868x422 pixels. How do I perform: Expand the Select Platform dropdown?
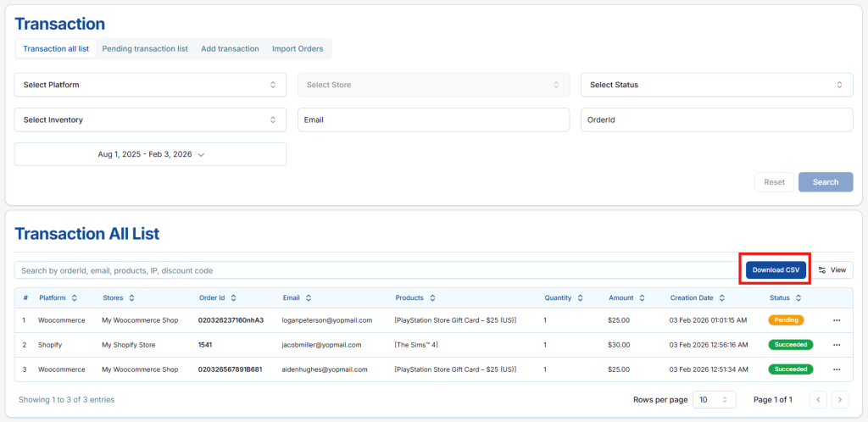pos(150,85)
